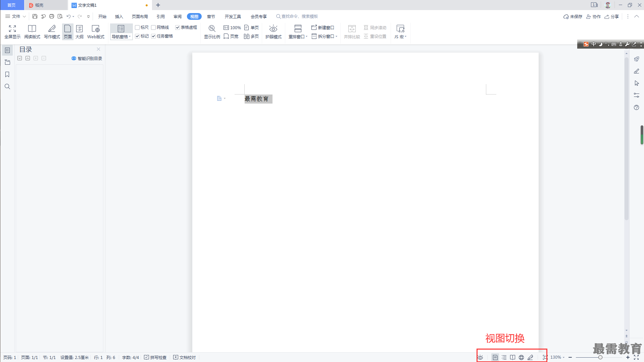Click the zoom slider handle
This screenshot has width=644, height=362.
click(600, 357)
